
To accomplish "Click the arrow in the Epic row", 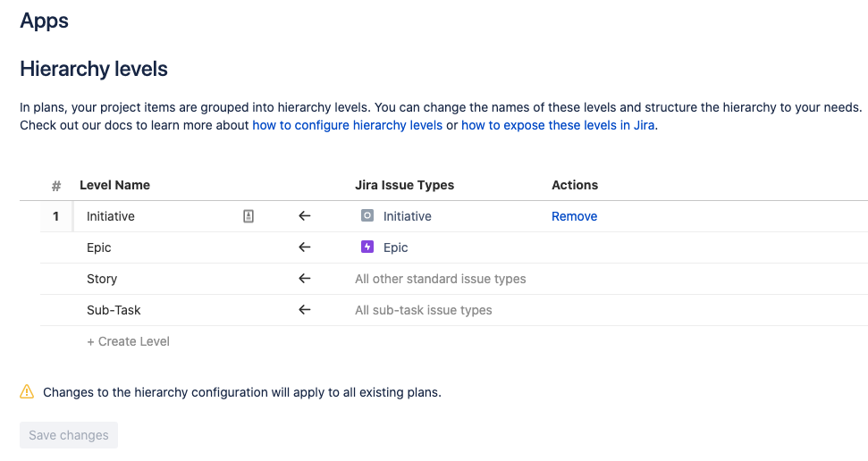I will click(305, 247).
